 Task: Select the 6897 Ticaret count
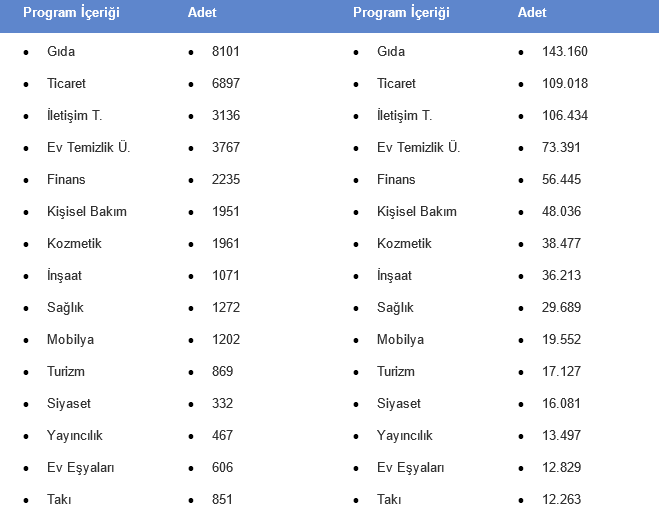click(226, 83)
